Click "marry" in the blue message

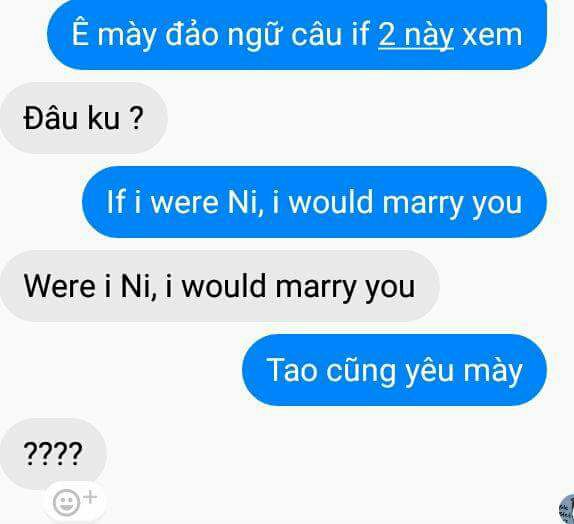click(x=422, y=203)
